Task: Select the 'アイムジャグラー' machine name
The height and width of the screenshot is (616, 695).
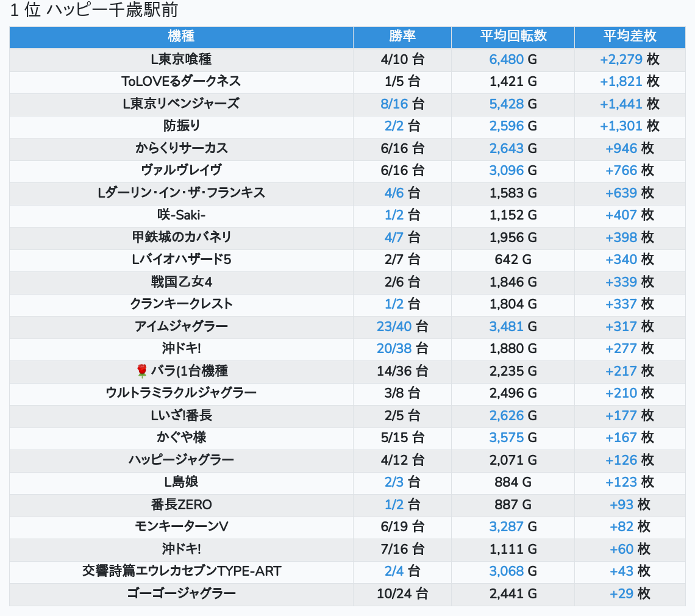Action: point(181,326)
